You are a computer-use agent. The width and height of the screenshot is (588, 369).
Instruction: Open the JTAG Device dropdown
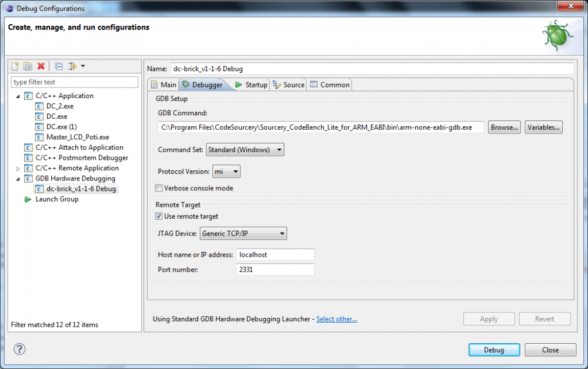point(243,234)
